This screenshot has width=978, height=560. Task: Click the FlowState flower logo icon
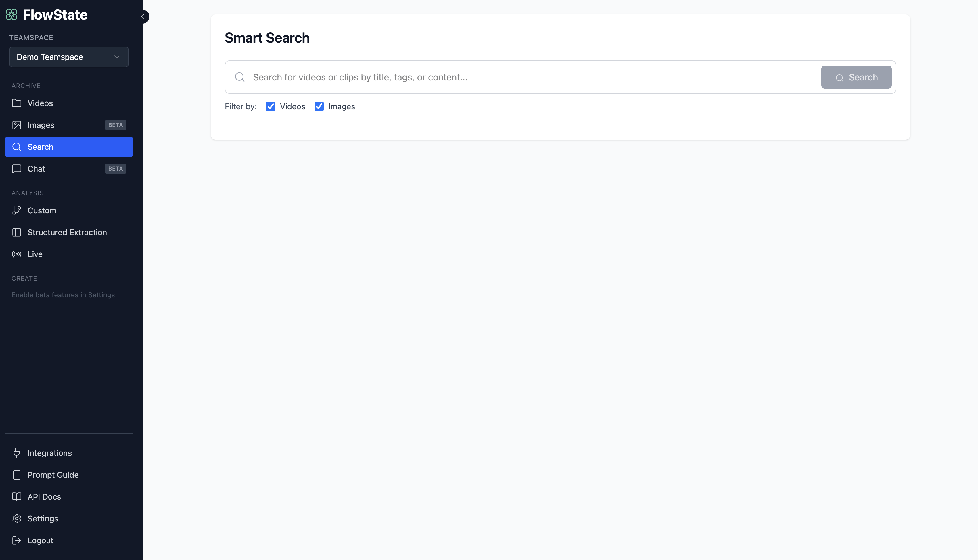(11, 15)
